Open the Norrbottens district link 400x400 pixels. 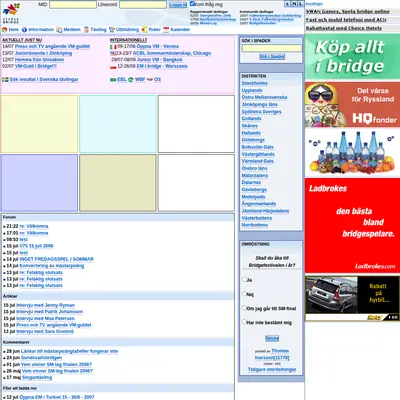(x=255, y=225)
